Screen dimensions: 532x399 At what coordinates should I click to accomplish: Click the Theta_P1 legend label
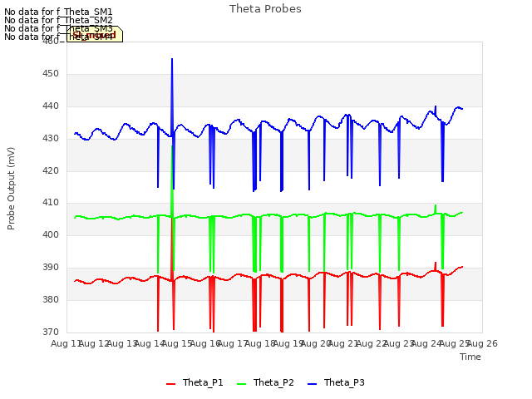[x=203, y=382]
